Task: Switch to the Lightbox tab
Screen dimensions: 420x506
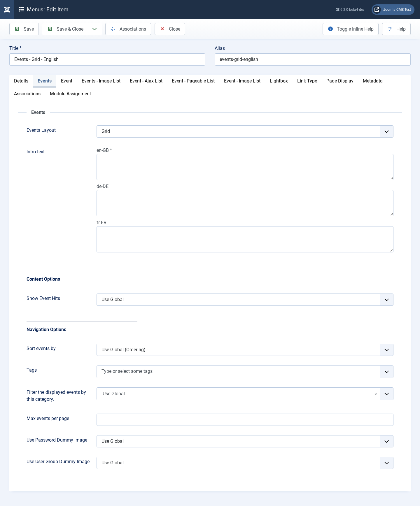Action: (x=279, y=81)
